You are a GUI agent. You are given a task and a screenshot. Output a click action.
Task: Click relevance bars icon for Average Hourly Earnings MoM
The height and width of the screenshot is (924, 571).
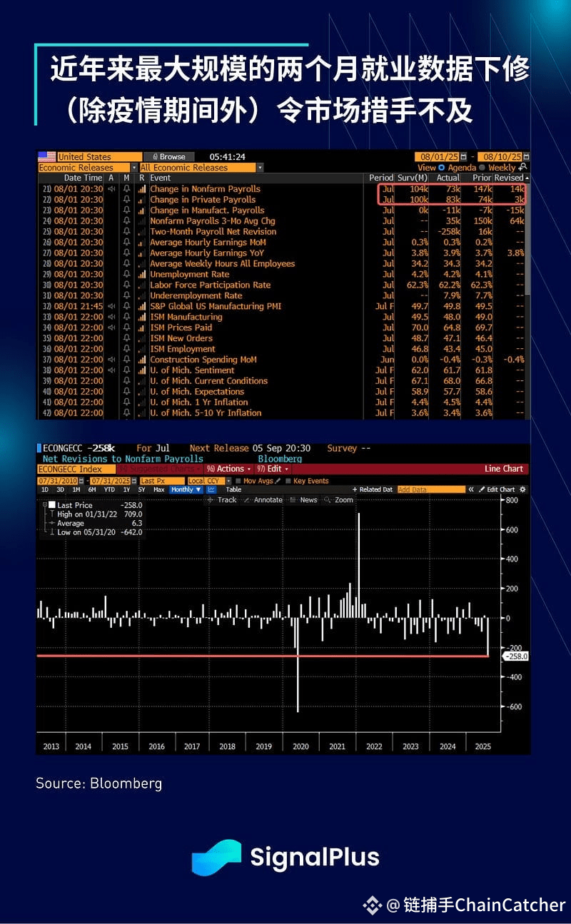point(142,243)
